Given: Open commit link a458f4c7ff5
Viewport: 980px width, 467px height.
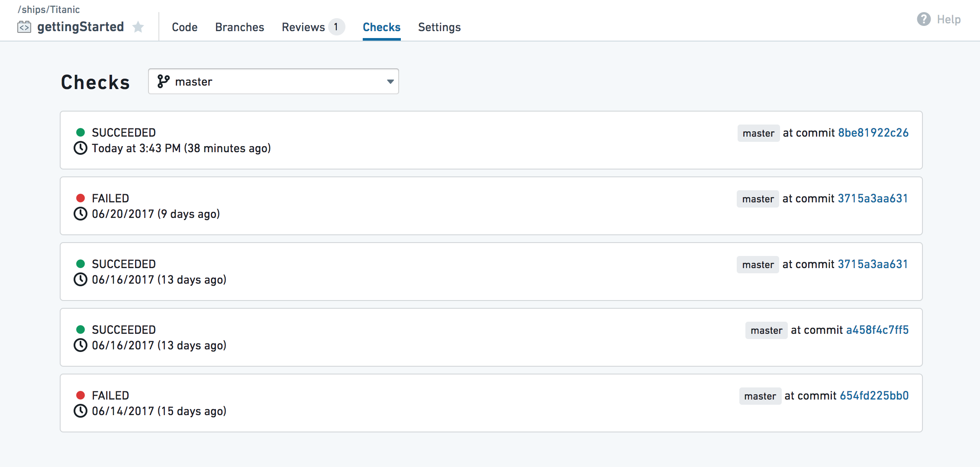Looking at the screenshot, I should pyautogui.click(x=877, y=330).
